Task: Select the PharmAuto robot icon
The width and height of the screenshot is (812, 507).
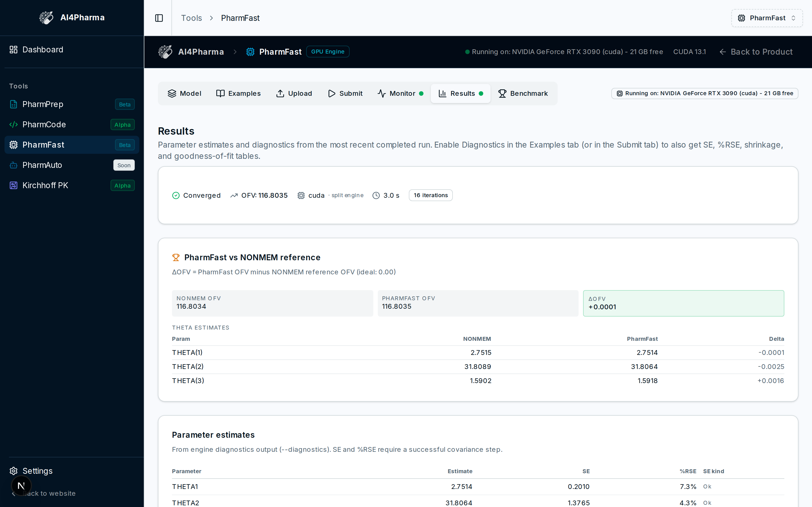Action: [x=14, y=165]
